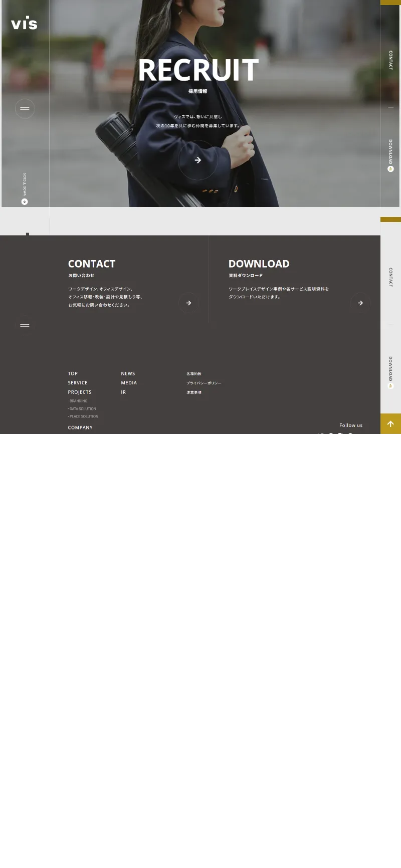The height and width of the screenshot is (868, 401).
Task: Visit the IR footer link
Action: click(x=123, y=392)
